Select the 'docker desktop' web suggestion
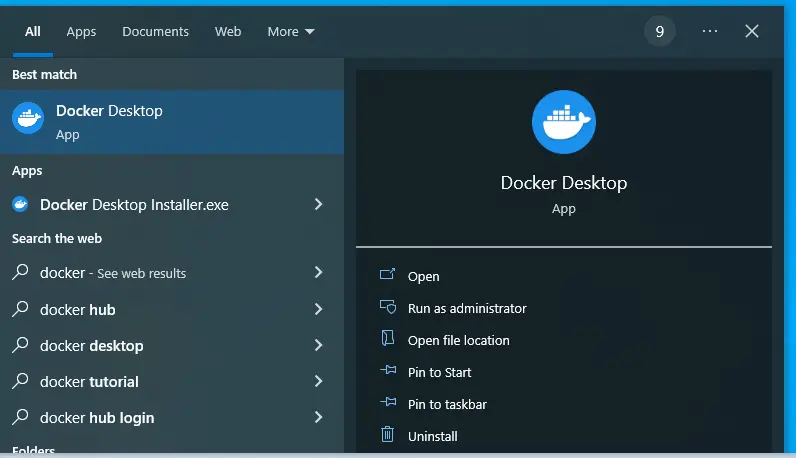Viewport: 796px width, 458px height. (172, 345)
